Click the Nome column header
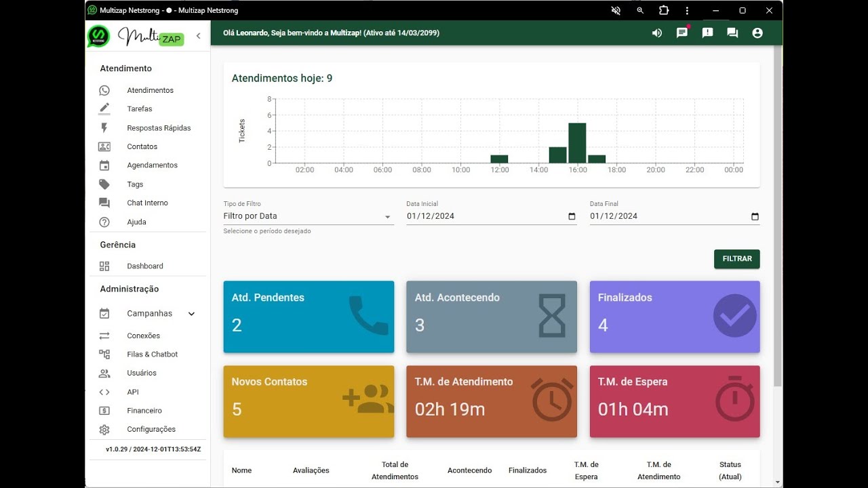The image size is (868, 488). point(241,470)
